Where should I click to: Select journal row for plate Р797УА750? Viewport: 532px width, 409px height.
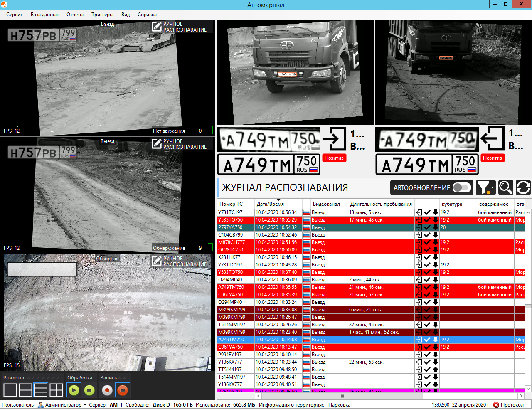371,227
